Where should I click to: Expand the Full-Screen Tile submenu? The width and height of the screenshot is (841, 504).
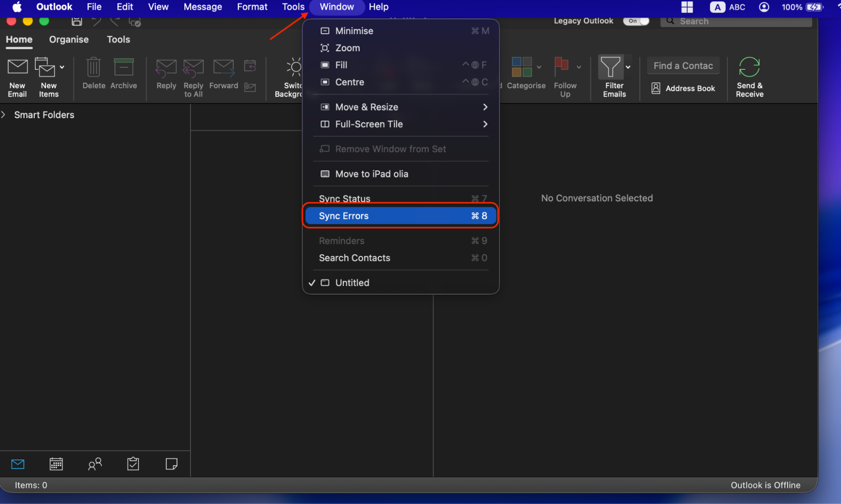(401, 124)
